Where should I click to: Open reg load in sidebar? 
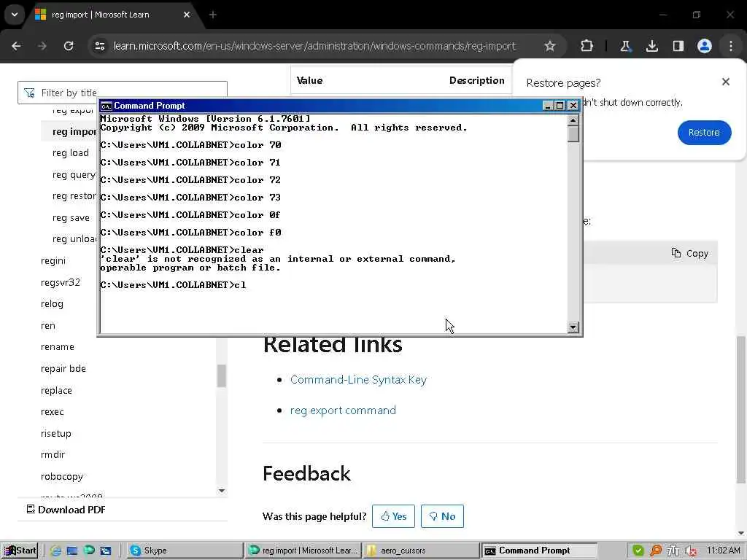click(x=71, y=153)
